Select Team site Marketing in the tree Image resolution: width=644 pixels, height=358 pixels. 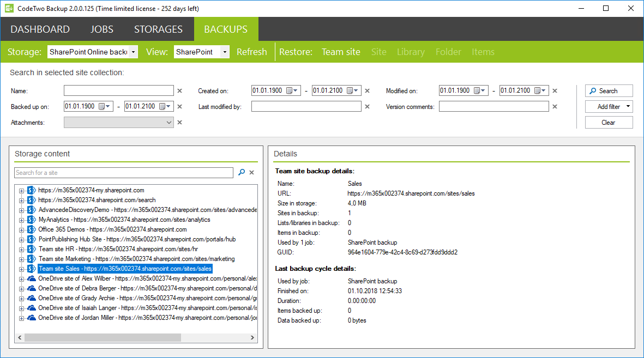(137, 259)
